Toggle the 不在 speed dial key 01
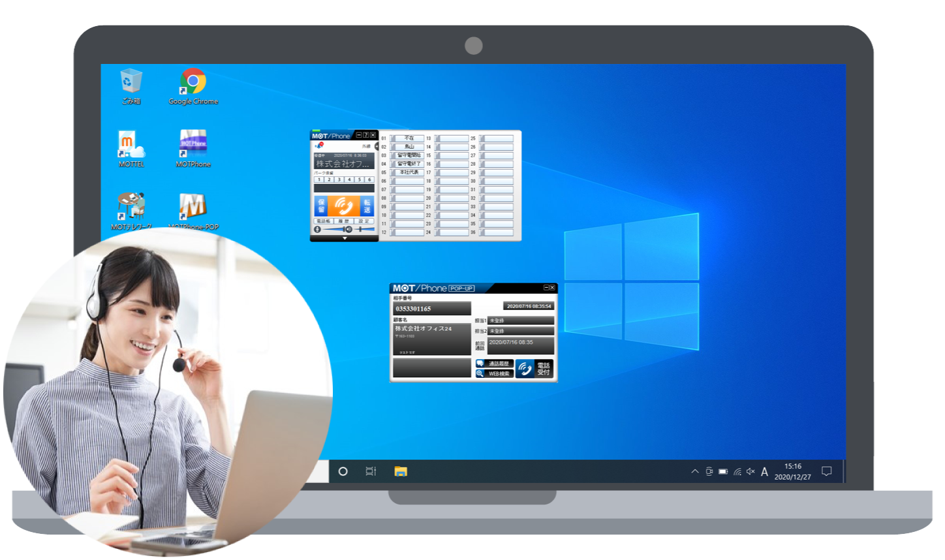Image resolution: width=945 pixels, height=560 pixels. tap(409, 138)
